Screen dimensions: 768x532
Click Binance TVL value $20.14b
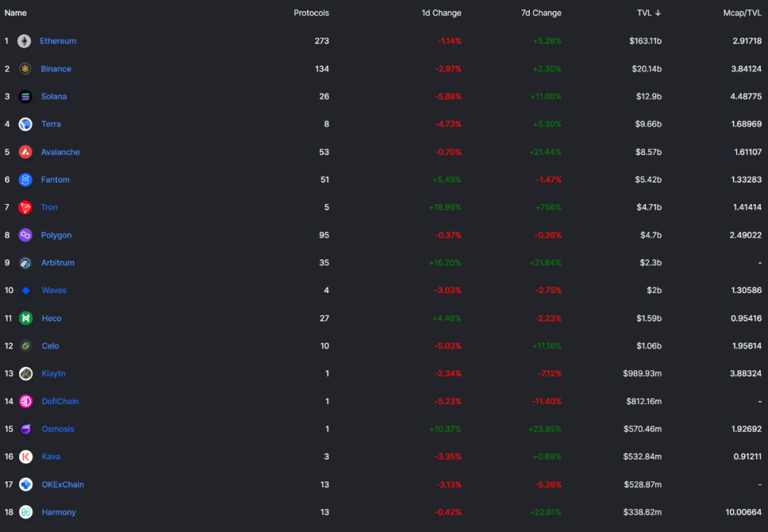646,68
